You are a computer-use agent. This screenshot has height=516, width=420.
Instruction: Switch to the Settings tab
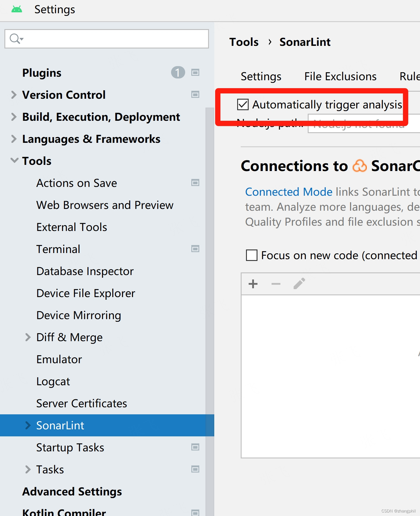click(261, 76)
